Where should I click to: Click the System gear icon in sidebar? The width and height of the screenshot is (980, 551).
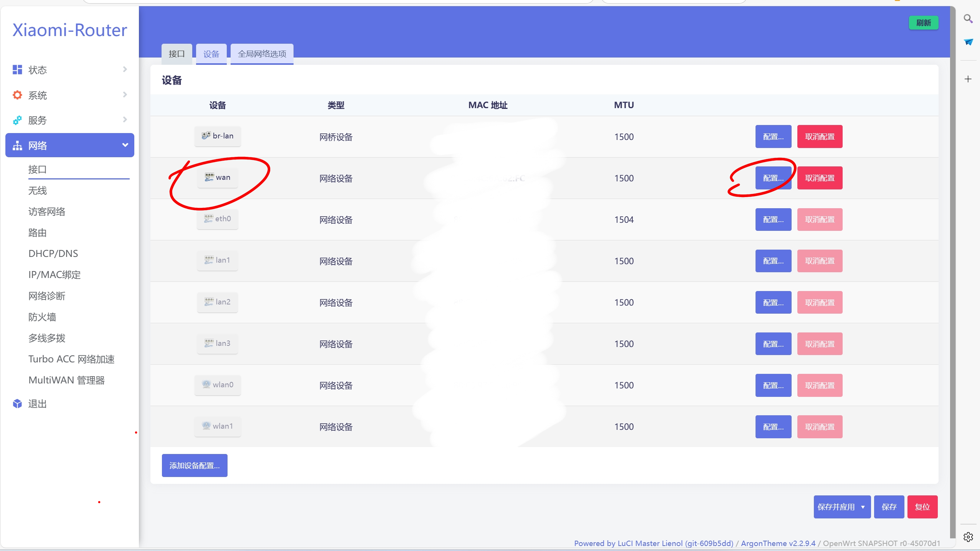17,95
